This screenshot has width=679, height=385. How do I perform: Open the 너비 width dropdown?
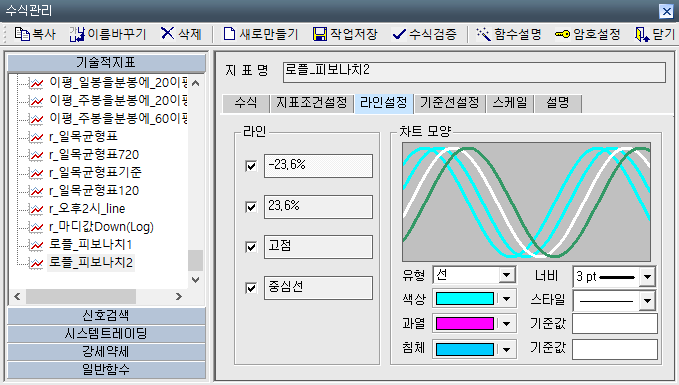tap(647, 276)
